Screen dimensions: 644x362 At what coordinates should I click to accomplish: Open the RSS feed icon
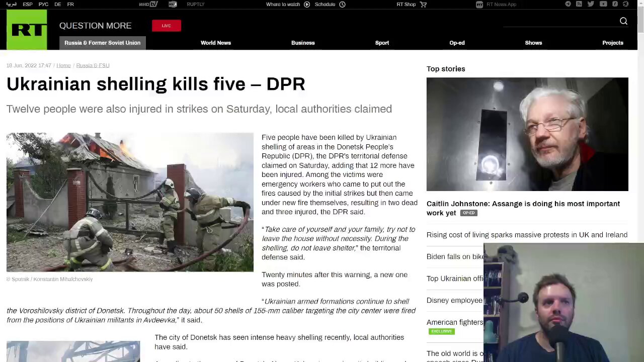coord(579,4)
